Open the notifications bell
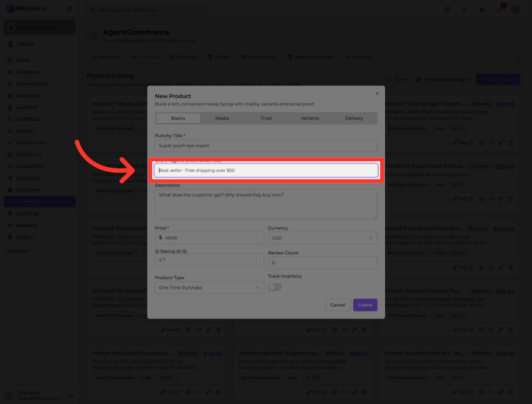The image size is (532, 404). pyautogui.click(x=499, y=10)
